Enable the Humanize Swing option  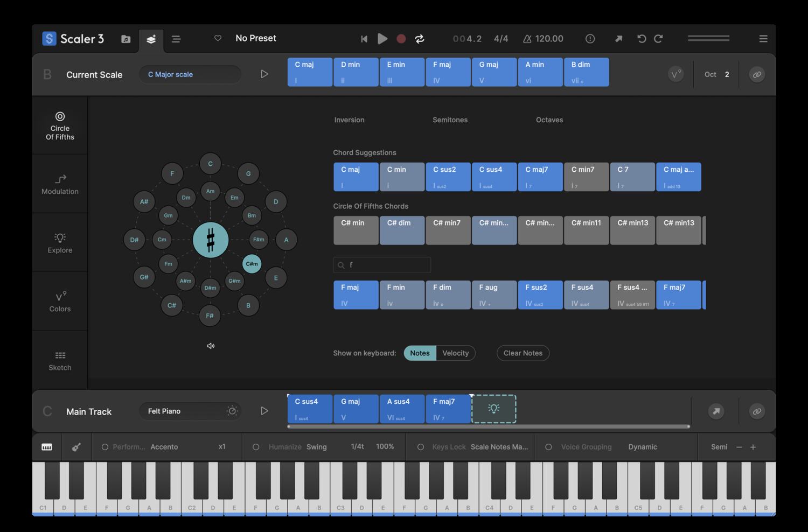click(255, 447)
